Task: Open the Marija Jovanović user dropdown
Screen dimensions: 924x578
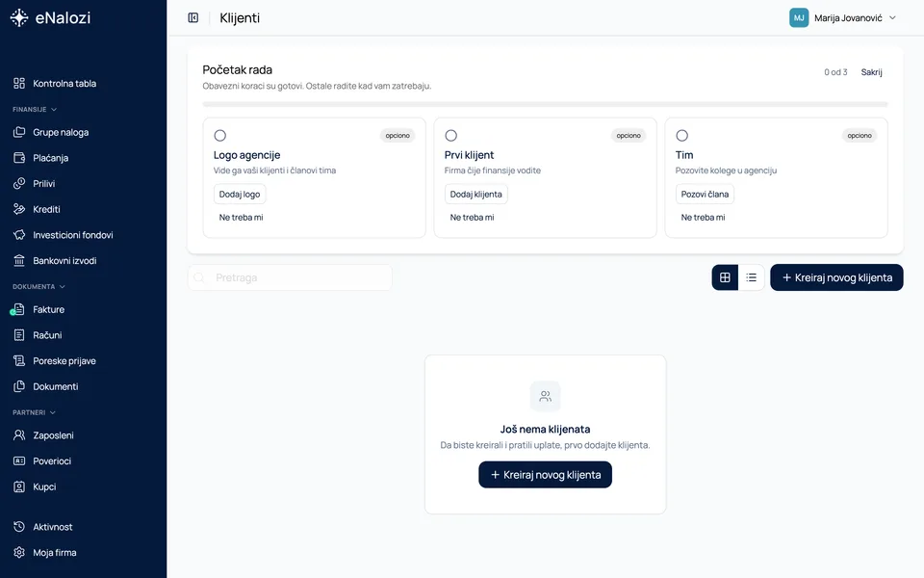Action: [843, 17]
